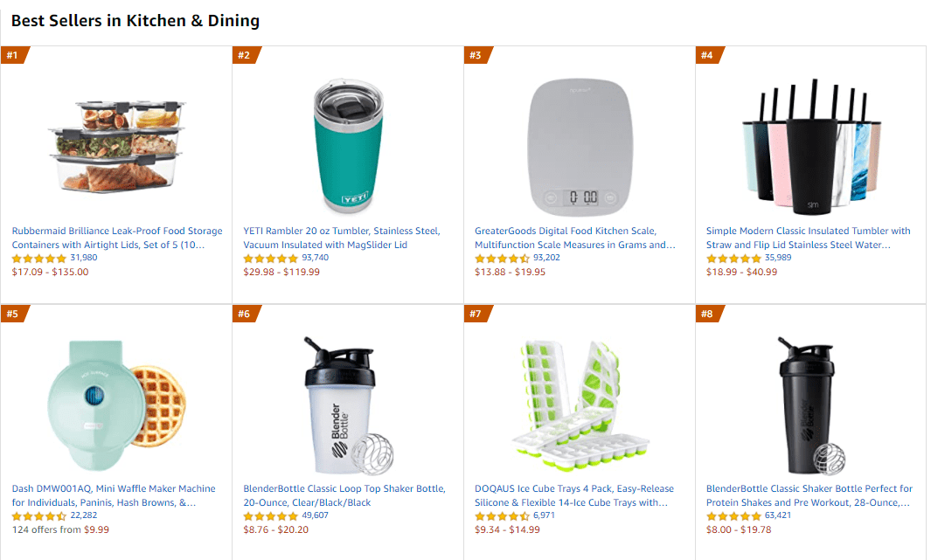931x560 pixels.
Task: View 31,980 reviews for Rubbermaid containers
Action: (x=84, y=258)
